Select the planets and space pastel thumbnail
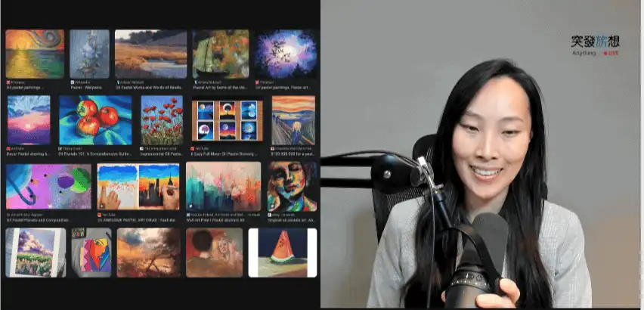The image size is (644, 310). (48, 186)
